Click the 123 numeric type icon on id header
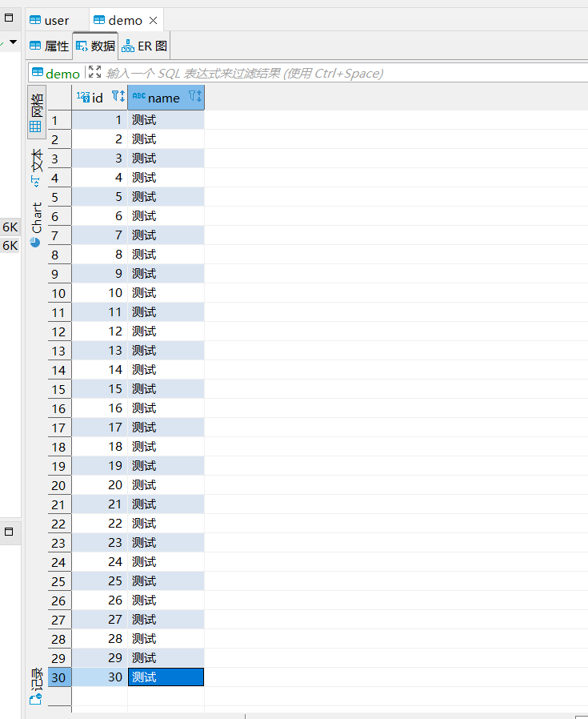The width and height of the screenshot is (588, 719). pyautogui.click(x=83, y=97)
